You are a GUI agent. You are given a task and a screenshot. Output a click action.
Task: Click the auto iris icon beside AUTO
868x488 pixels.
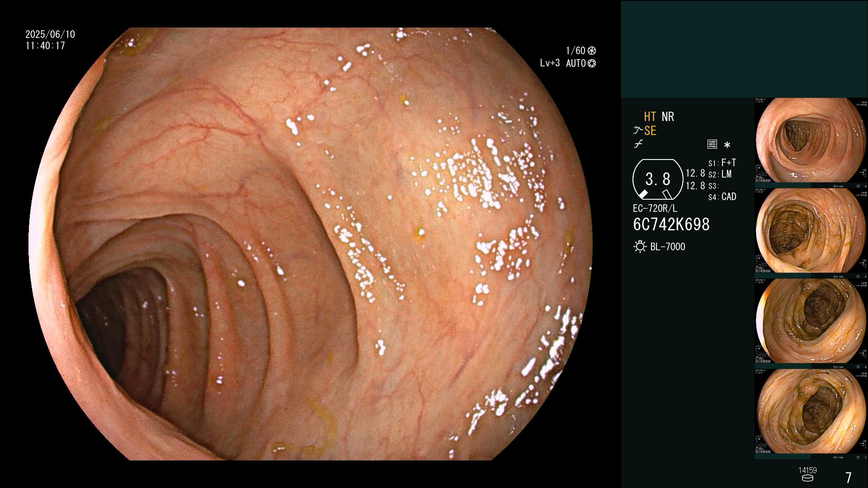tap(592, 63)
